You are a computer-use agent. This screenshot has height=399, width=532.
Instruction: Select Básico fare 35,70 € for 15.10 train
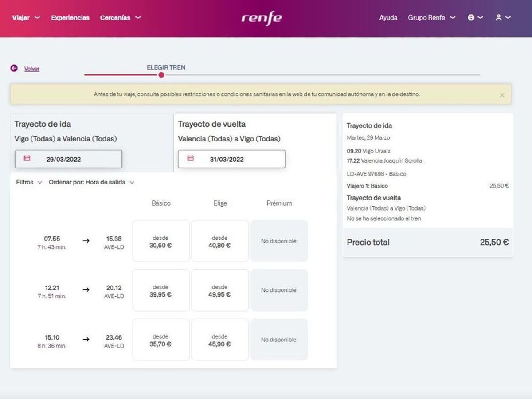(x=160, y=340)
